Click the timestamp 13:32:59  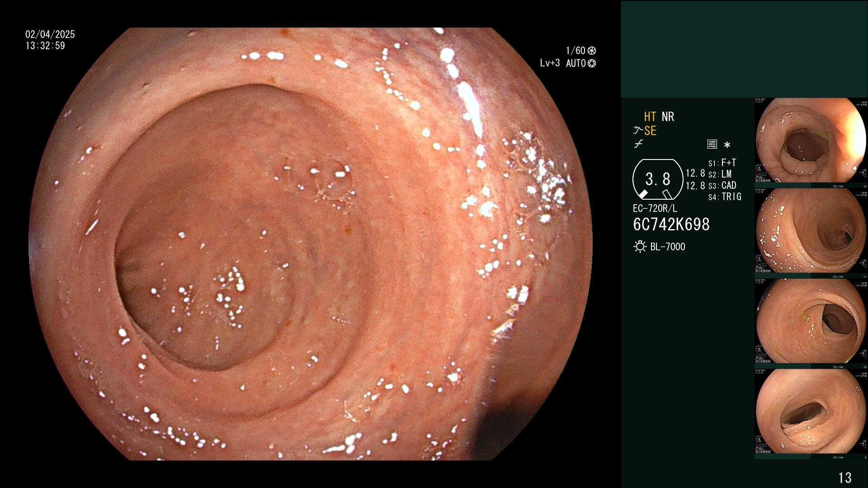(45, 46)
